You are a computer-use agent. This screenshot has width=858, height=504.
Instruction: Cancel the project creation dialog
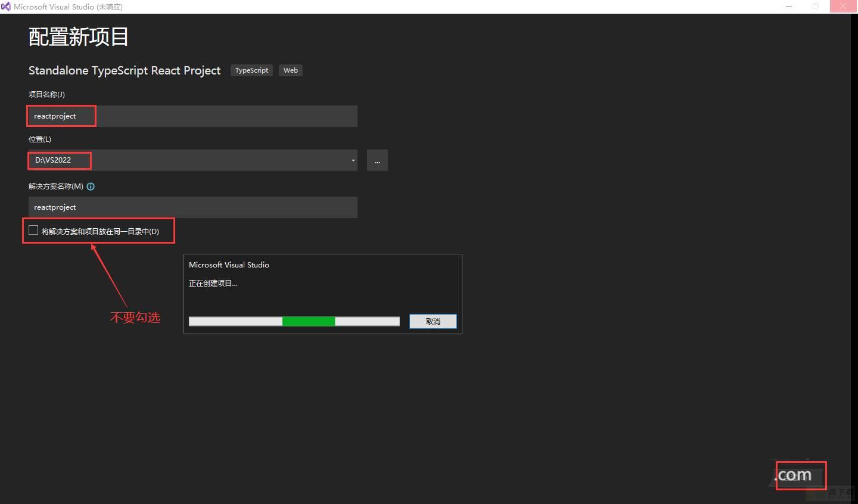tap(433, 321)
